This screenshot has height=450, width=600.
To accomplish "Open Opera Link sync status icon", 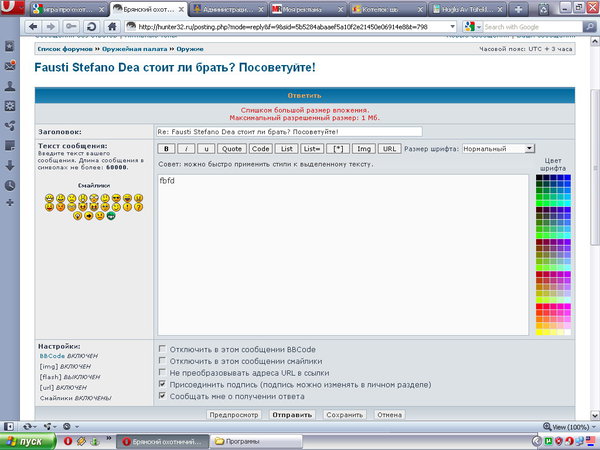I will [29, 426].
